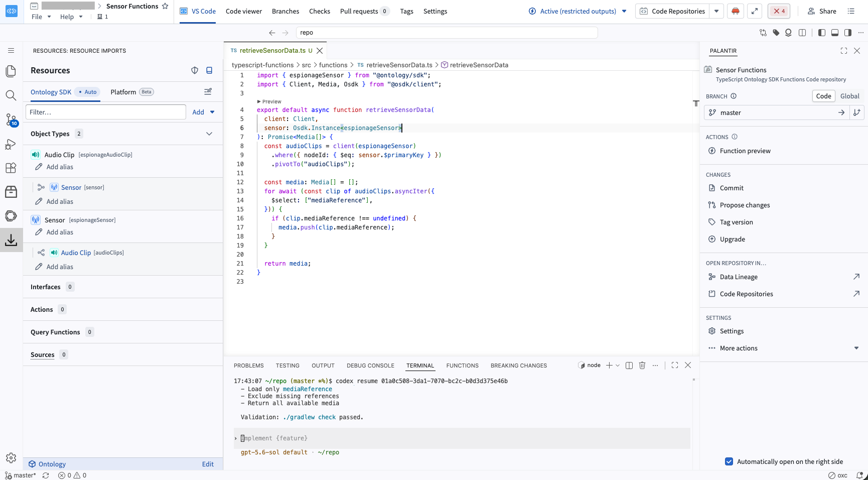Switch to the Branches tab
Screen dimensions: 868x480
point(285,11)
